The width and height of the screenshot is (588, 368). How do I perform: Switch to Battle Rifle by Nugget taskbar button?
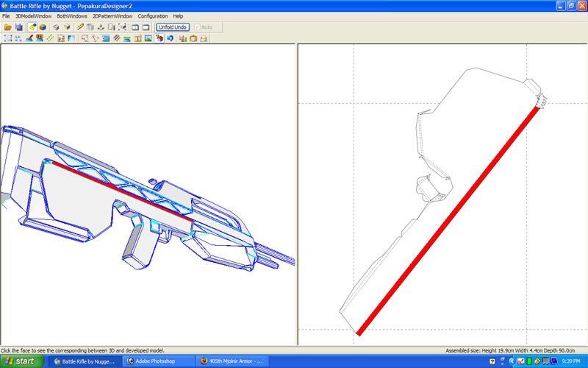[85, 361]
